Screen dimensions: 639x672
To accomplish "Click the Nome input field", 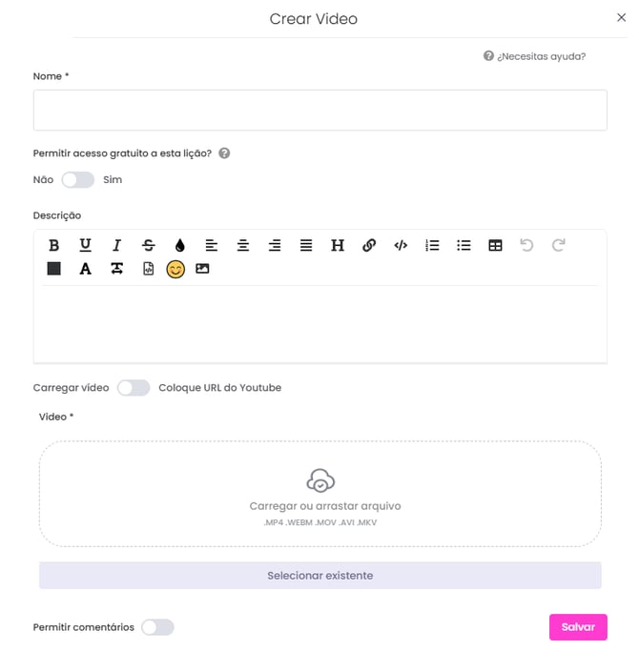I will (x=319, y=111).
